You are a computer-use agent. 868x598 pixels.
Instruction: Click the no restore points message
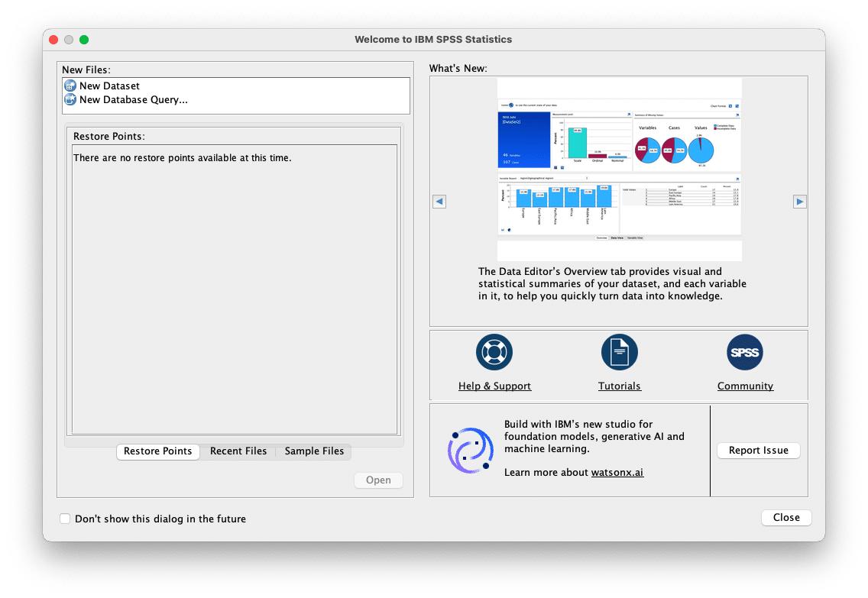[182, 157]
